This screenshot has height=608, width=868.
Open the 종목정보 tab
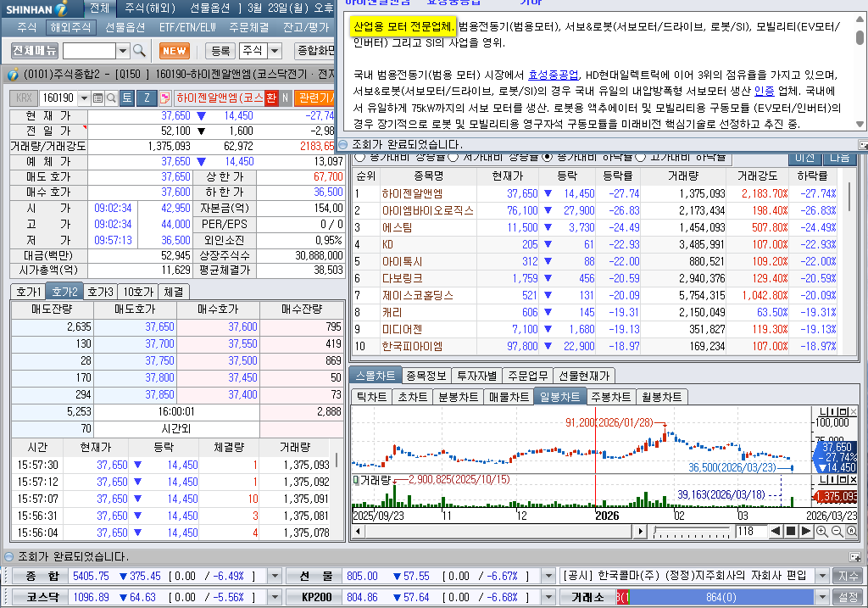[426, 376]
